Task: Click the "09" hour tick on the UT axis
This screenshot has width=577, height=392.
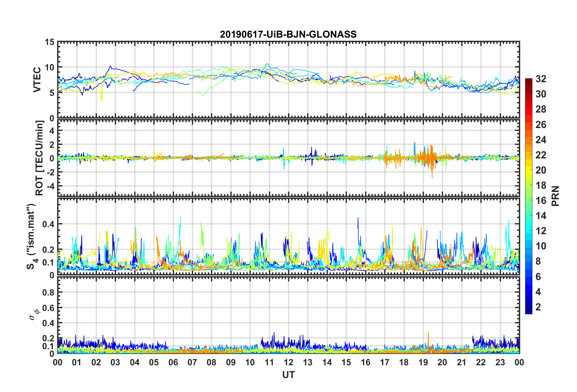Action: [x=231, y=362]
